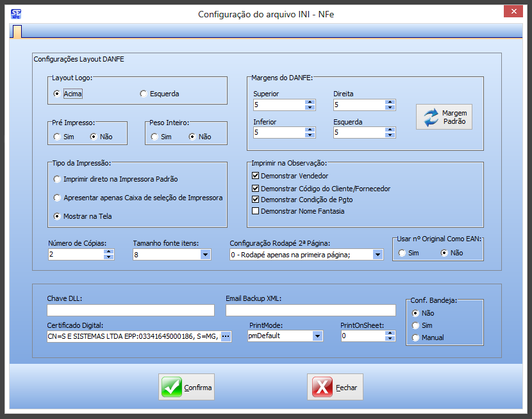This screenshot has height=419, width=532.
Task: Enable the Demonstrar Nome Fantasia checkbox
Action: (x=256, y=211)
